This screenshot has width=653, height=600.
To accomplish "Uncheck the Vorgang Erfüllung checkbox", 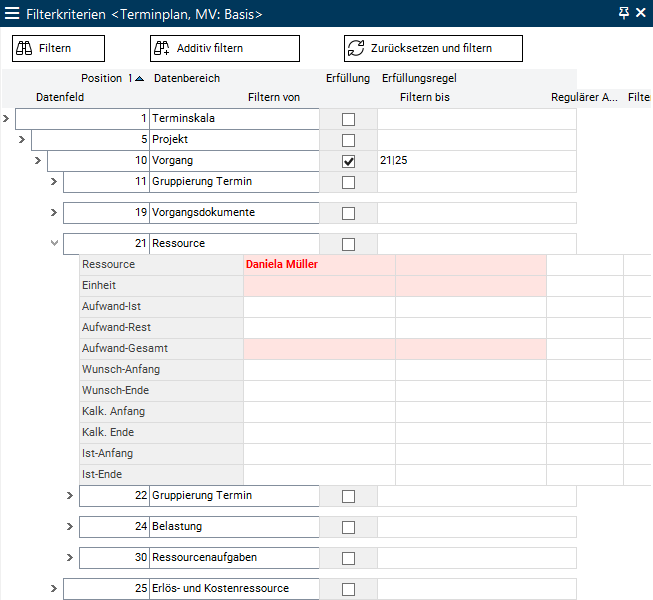I will click(348, 161).
